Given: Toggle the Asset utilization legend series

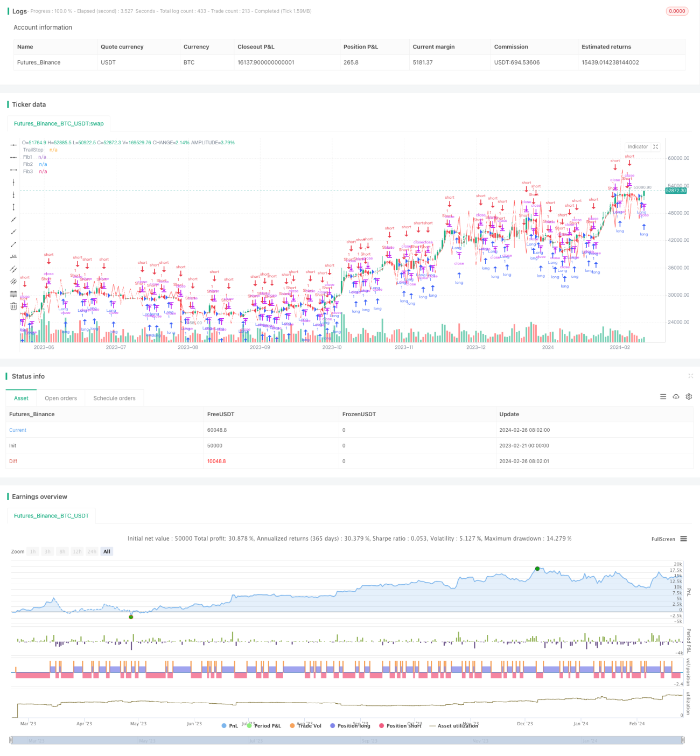Looking at the screenshot, I should [x=453, y=726].
